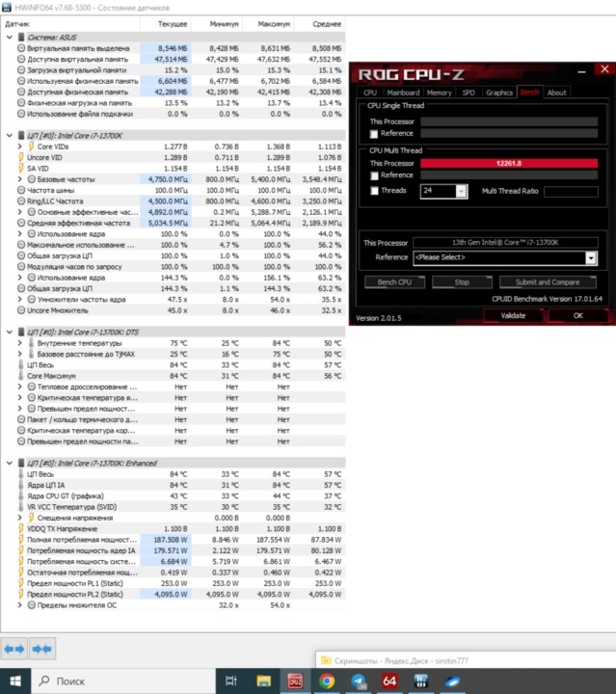This screenshot has height=694, width=616.
Task: Open the Reference processor dropdown
Action: (591, 258)
